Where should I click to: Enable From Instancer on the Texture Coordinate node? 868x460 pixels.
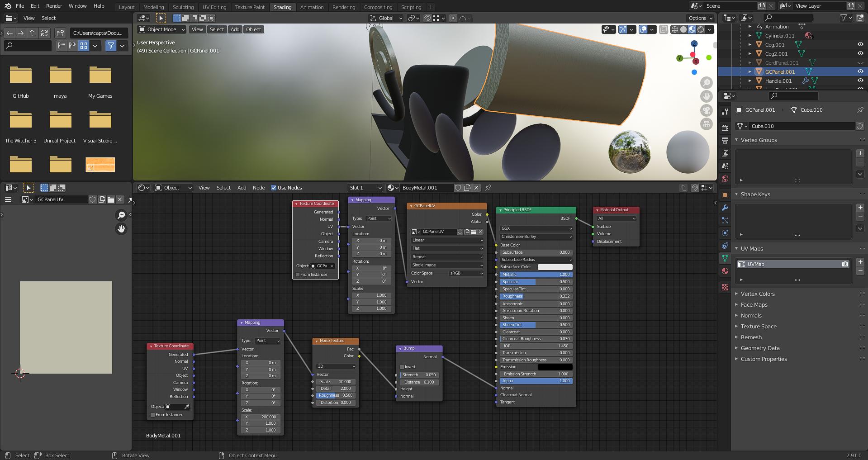click(297, 274)
